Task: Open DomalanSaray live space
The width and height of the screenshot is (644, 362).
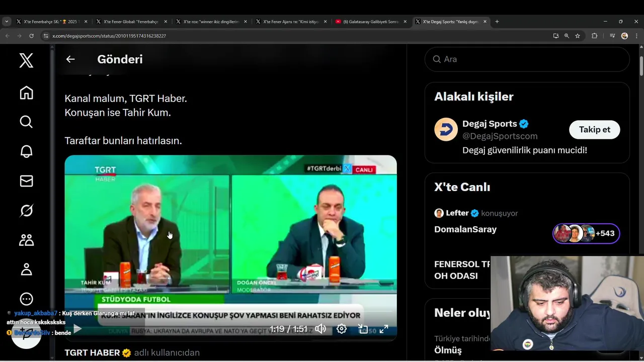Action: (x=465, y=229)
